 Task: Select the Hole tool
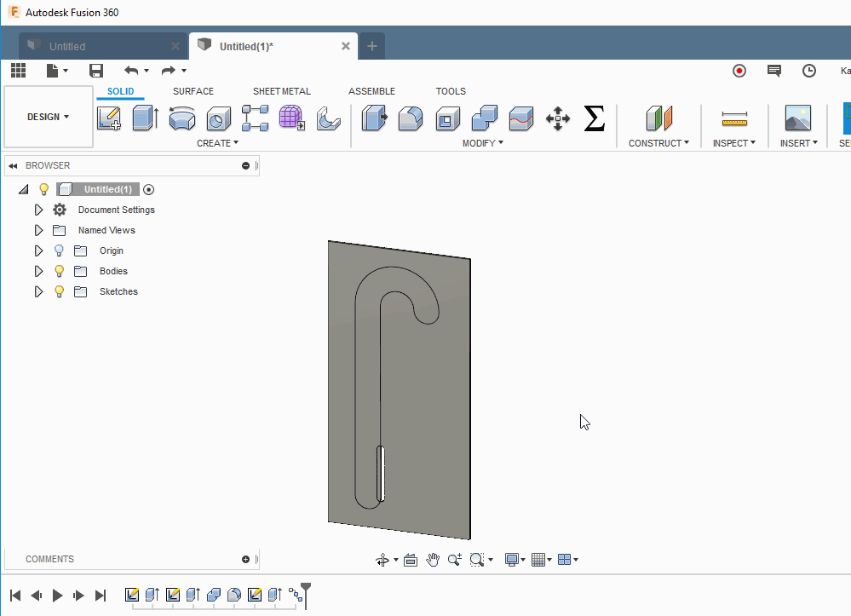tap(219, 118)
